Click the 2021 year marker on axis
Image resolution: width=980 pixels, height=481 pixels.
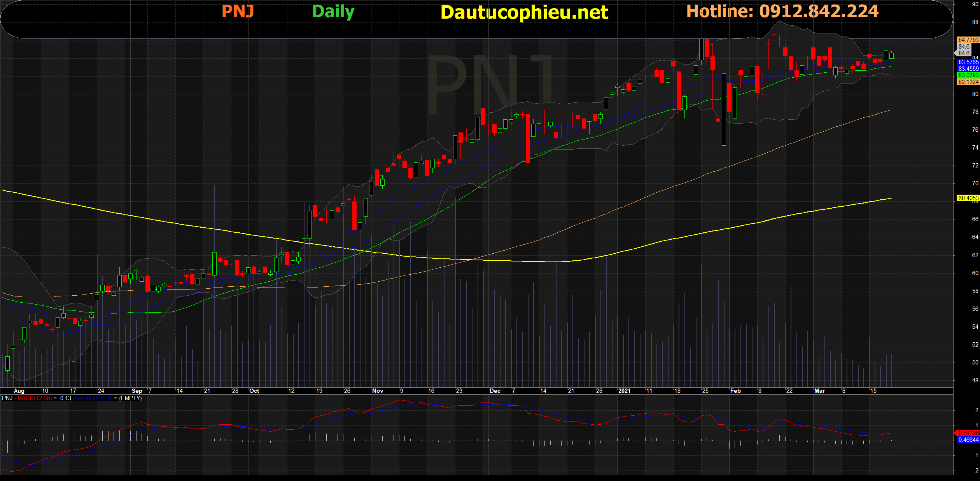click(x=624, y=391)
